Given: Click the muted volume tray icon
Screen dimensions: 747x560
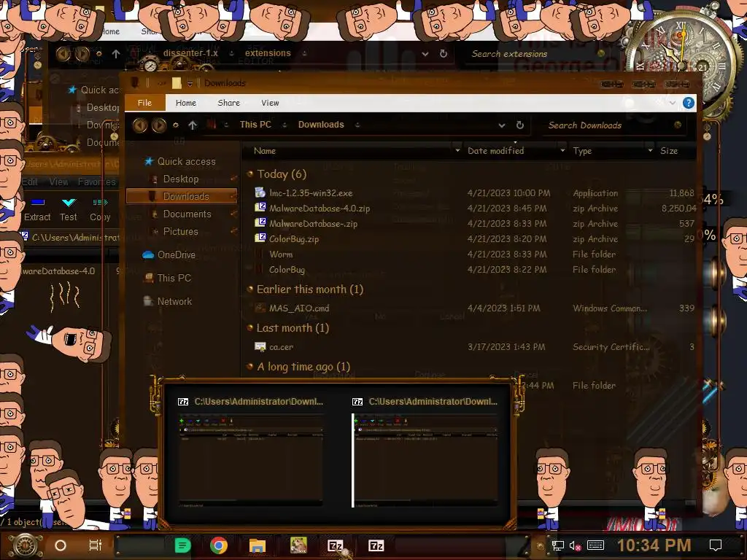Looking at the screenshot, I should click(576, 545).
